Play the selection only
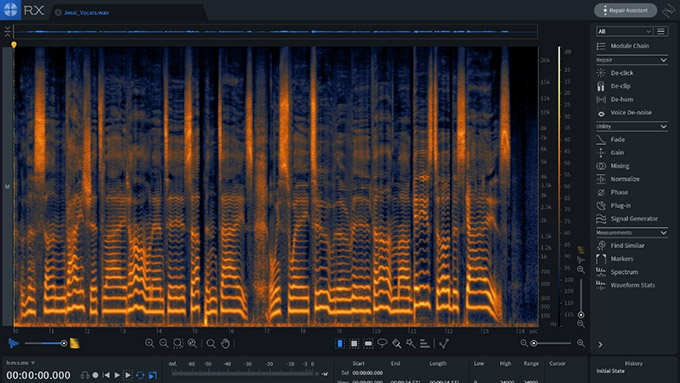This screenshot has height=383, width=680. point(128,375)
